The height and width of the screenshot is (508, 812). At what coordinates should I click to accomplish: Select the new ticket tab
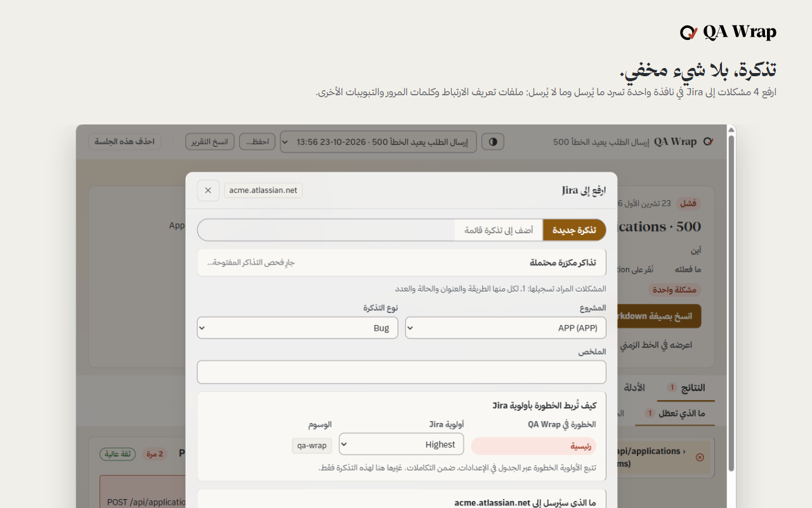574,230
